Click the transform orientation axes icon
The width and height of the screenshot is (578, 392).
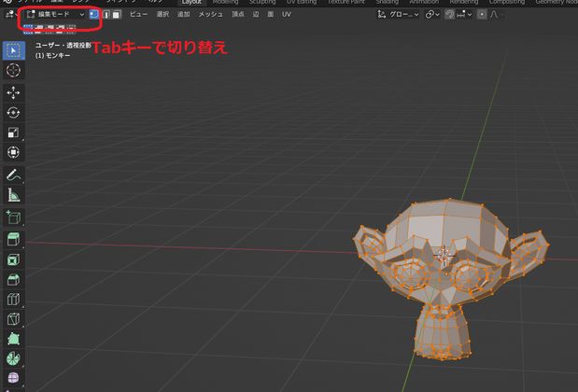point(382,14)
